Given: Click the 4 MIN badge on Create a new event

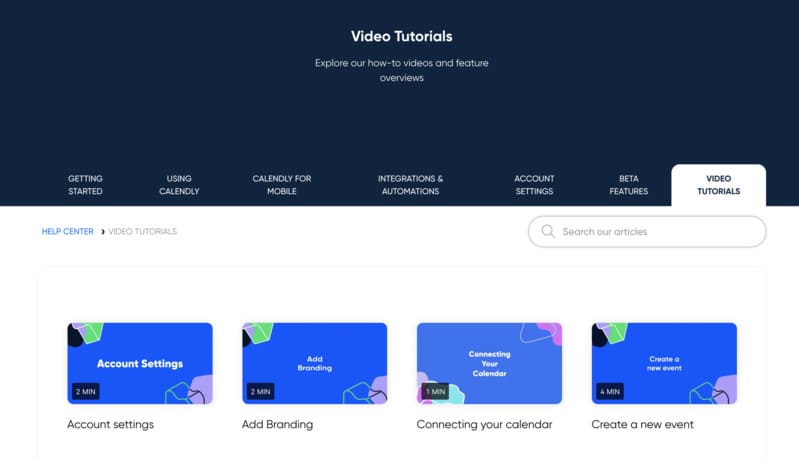Looking at the screenshot, I should tap(610, 391).
